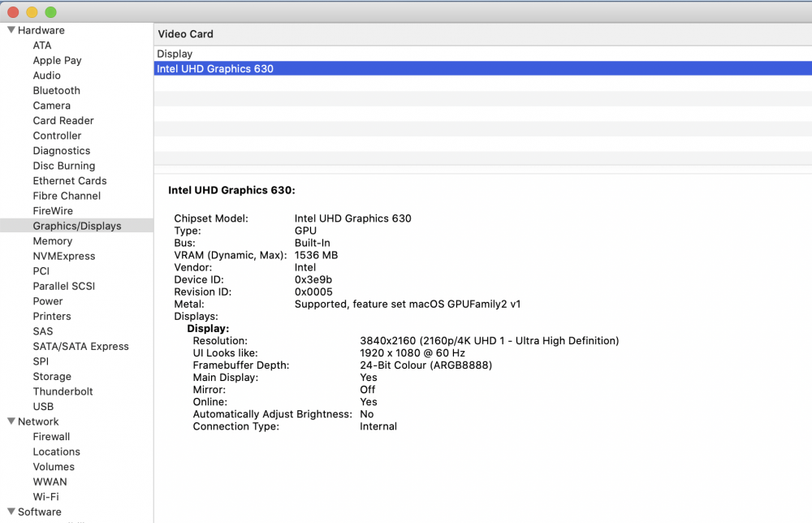Open the Controller entry
The height and width of the screenshot is (523, 812).
[x=57, y=136]
